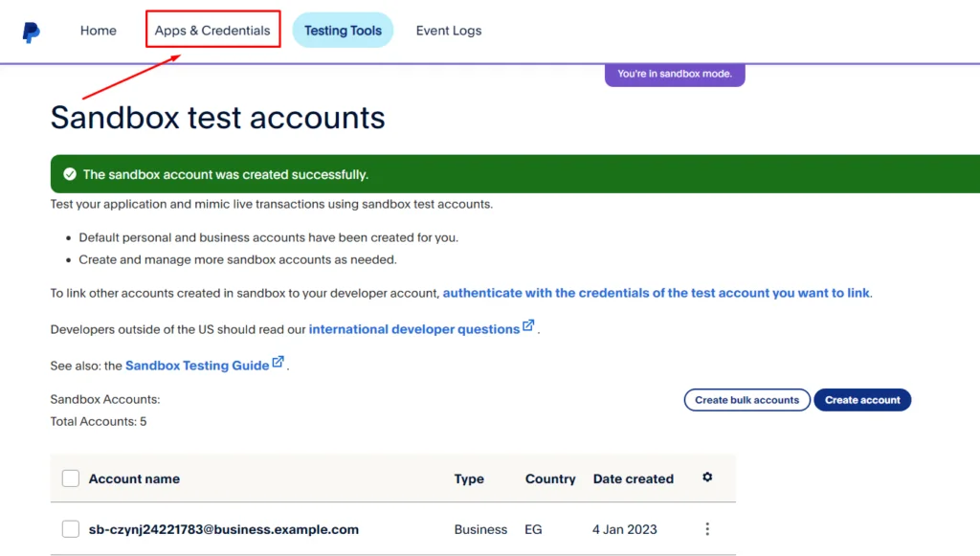Open account sb-czynj24221783@business.example.com

[224, 529]
